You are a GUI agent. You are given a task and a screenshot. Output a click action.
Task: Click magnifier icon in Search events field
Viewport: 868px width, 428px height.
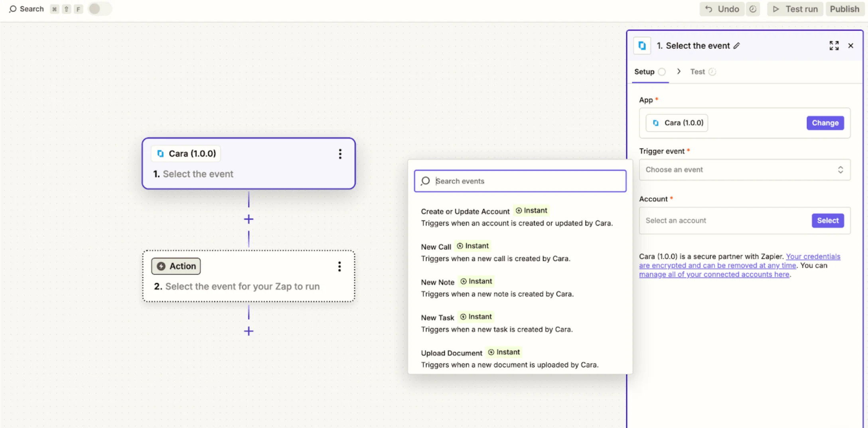[x=425, y=181]
